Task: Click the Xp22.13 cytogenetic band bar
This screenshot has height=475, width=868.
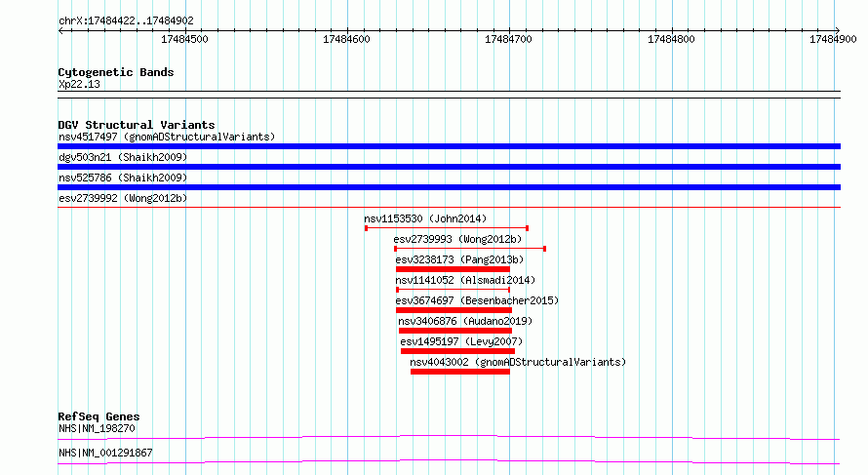Action: [x=449, y=95]
